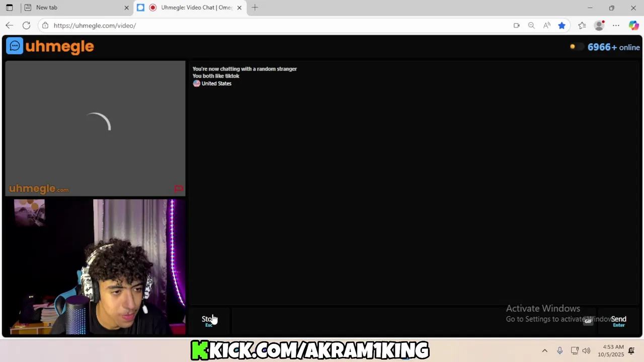Click the zoom magnifier icon in the address bar

pos(531,25)
